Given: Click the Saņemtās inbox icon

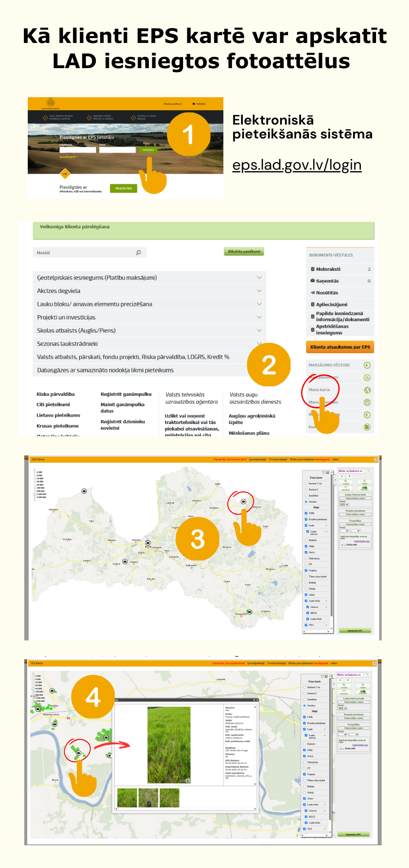Looking at the screenshot, I should (312, 281).
